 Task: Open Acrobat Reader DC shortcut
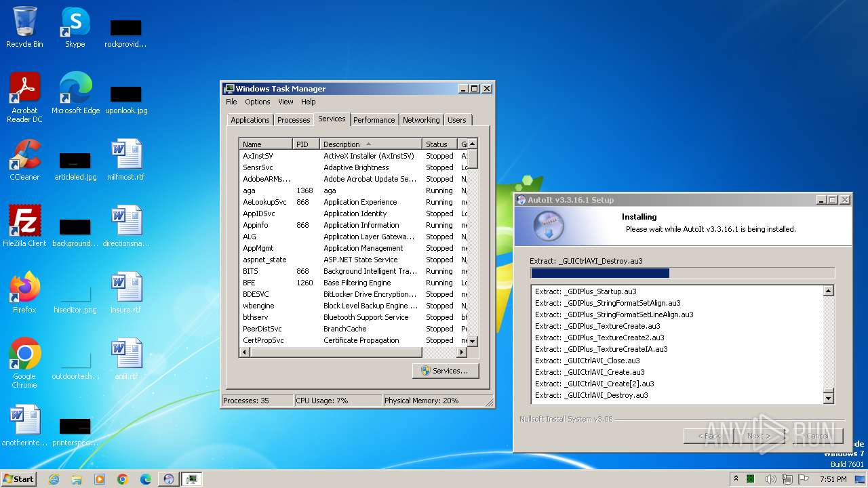[x=24, y=98]
